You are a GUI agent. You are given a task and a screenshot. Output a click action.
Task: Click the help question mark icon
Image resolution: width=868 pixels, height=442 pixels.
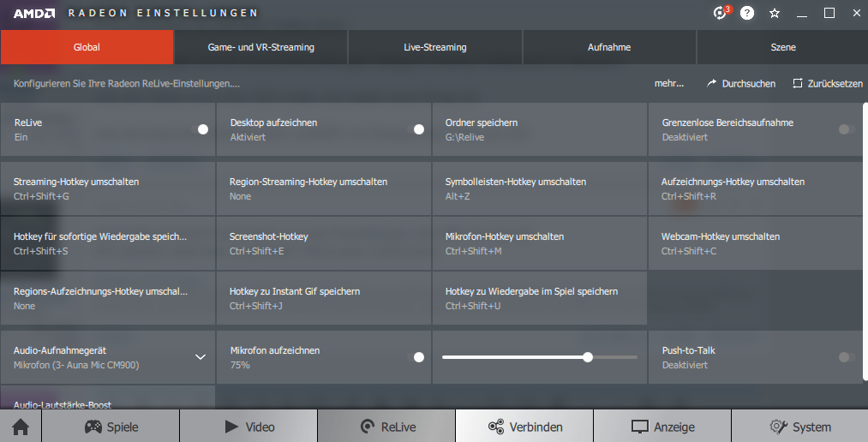(747, 13)
